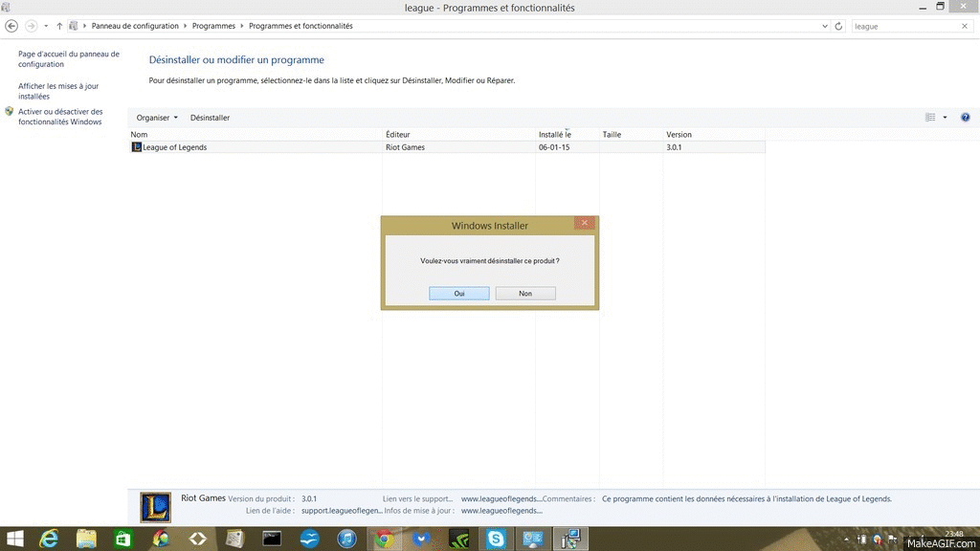Click the up-one-level arrow
980x551 pixels.
tap(59, 26)
